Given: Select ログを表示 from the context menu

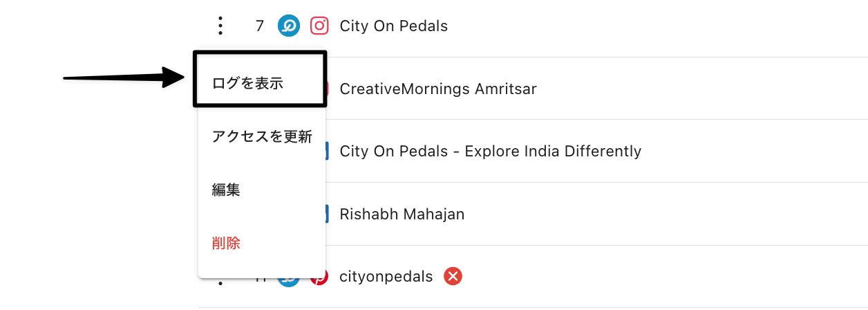Looking at the screenshot, I should (x=247, y=84).
